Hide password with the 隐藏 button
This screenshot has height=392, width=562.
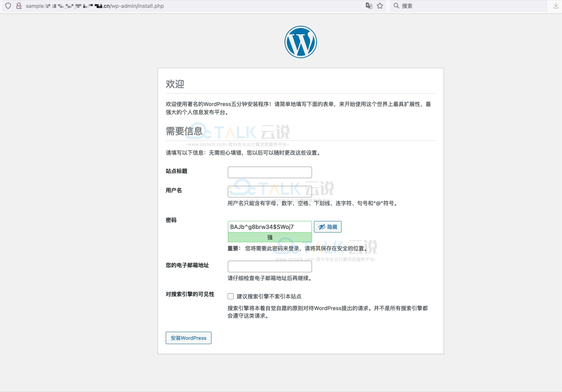(328, 227)
